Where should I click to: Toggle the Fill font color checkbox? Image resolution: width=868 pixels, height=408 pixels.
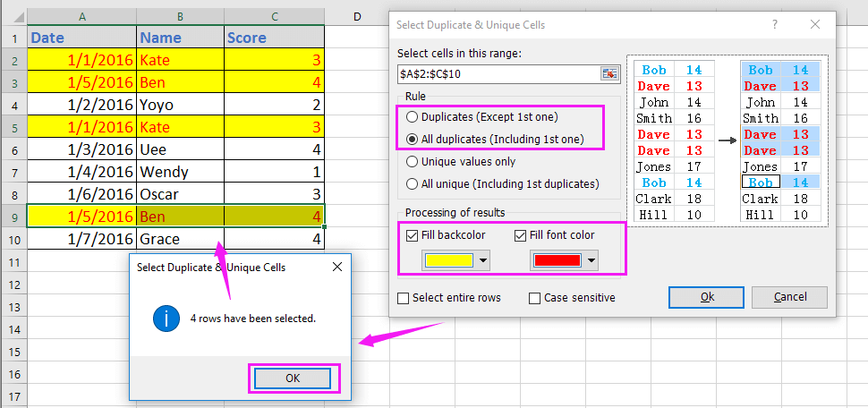tap(521, 235)
